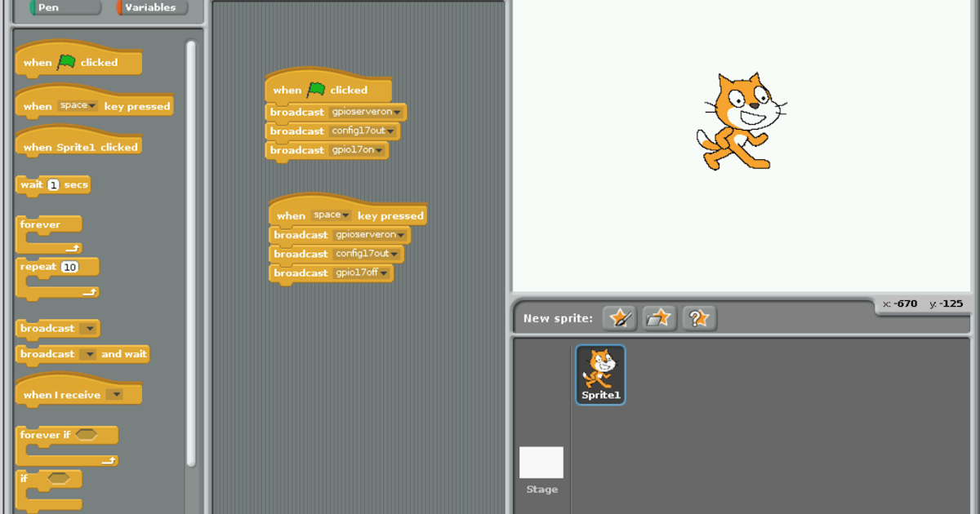Open the config17out dropdown on a broadcast block
980x514 pixels.
pyautogui.click(x=390, y=131)
